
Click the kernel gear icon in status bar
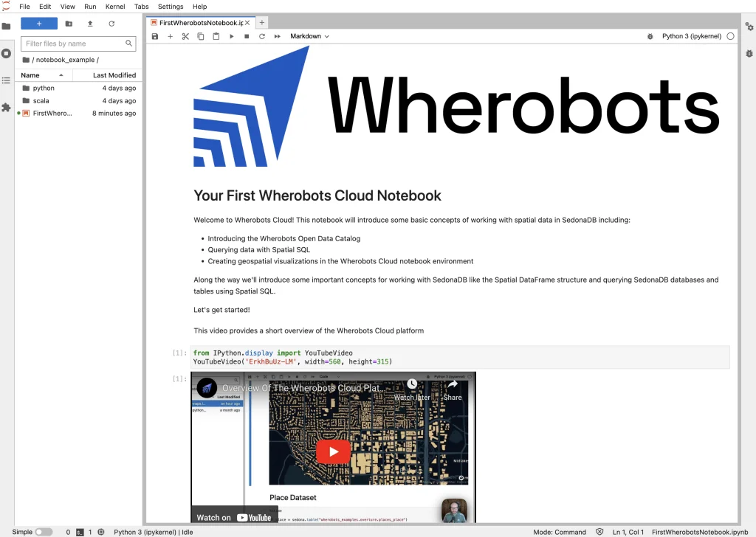[100, 532]
